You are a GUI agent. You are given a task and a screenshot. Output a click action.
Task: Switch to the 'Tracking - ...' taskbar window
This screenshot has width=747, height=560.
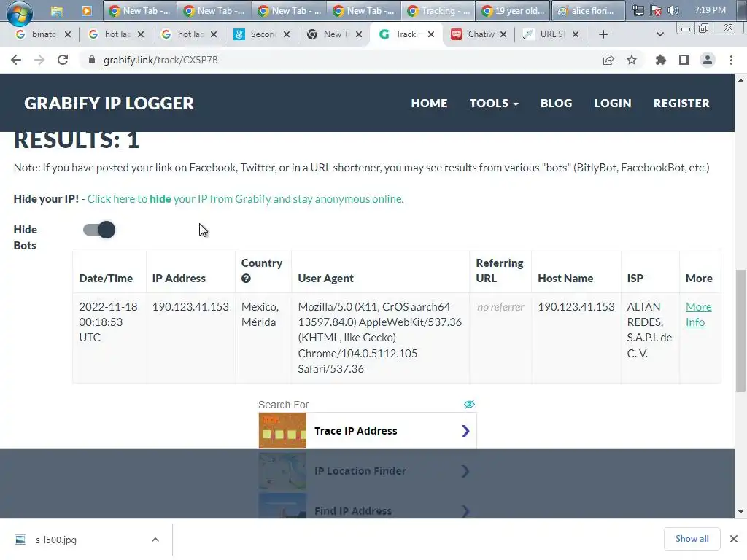click(438, 11)
